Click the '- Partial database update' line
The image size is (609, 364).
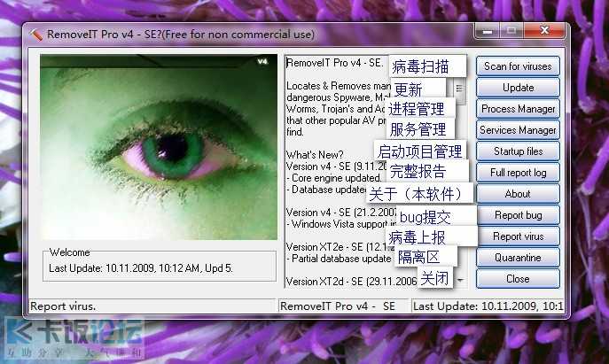(339, 259)
